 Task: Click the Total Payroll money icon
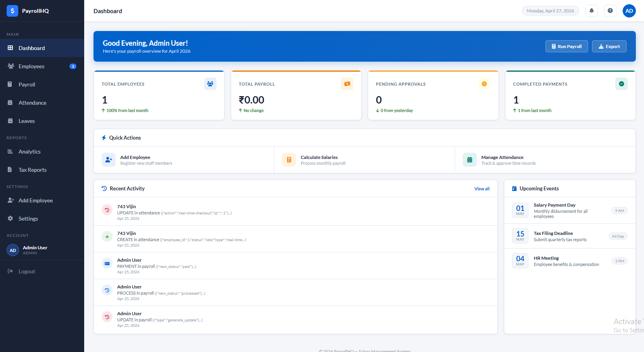[347, 84]
